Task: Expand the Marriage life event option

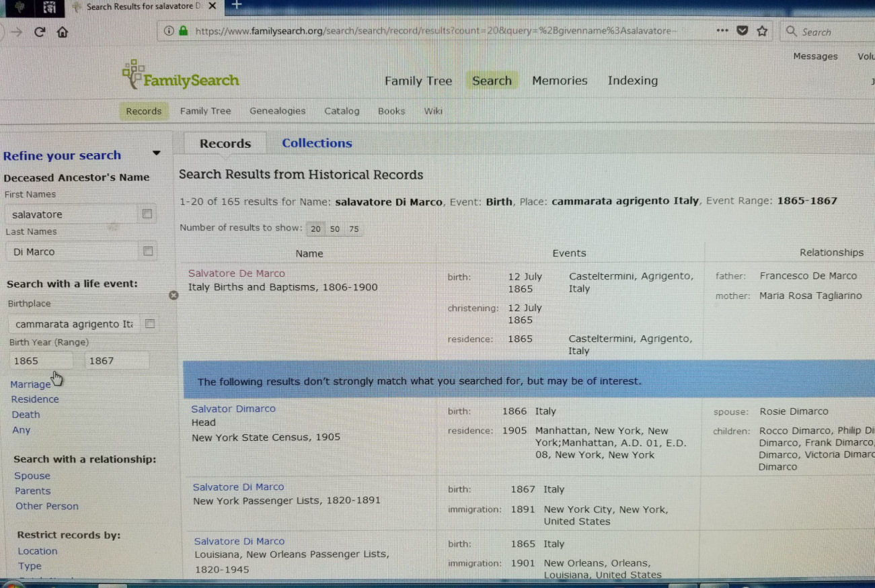Action: click(30, 384)
